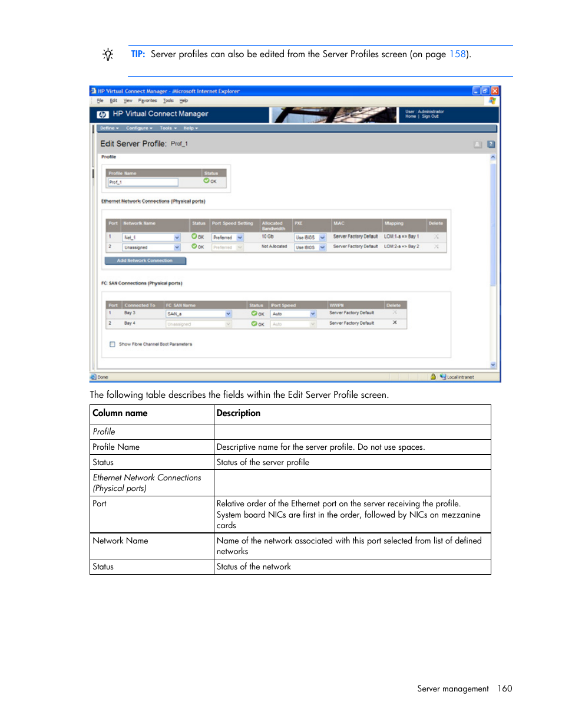This screenshot has width=562, height=728.
Task: Open the Configure dropdown menu
Action: [139, 128]
